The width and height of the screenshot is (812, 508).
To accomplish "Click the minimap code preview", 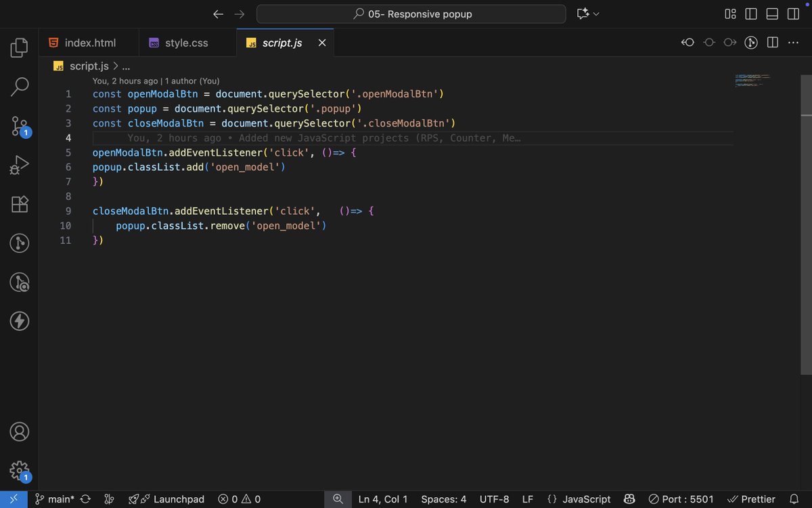I will pos(752,80).
